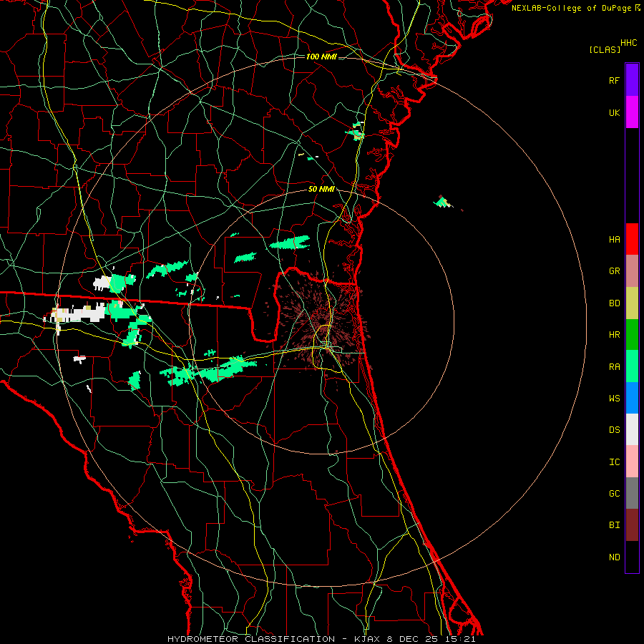Screen dimensions: 644x644
Task: Pick the HR dark green legend swatch
Action: 632,335
